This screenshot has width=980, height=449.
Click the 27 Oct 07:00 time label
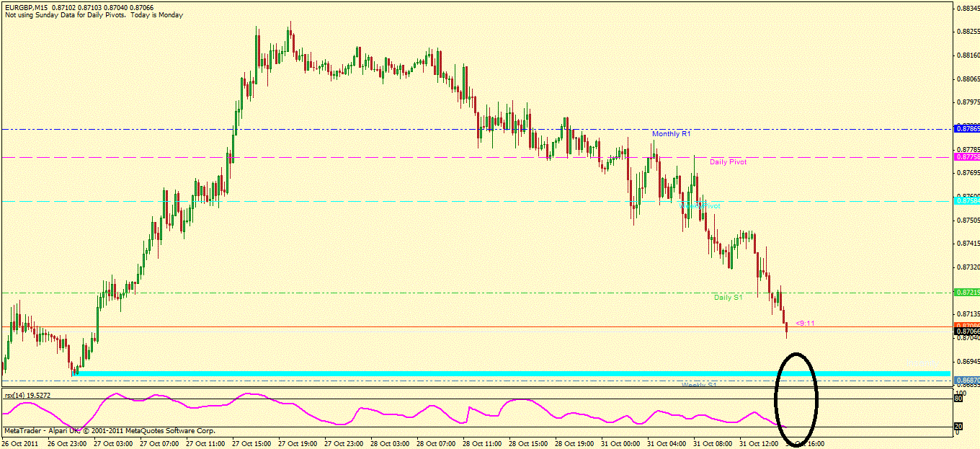point(160,444)
